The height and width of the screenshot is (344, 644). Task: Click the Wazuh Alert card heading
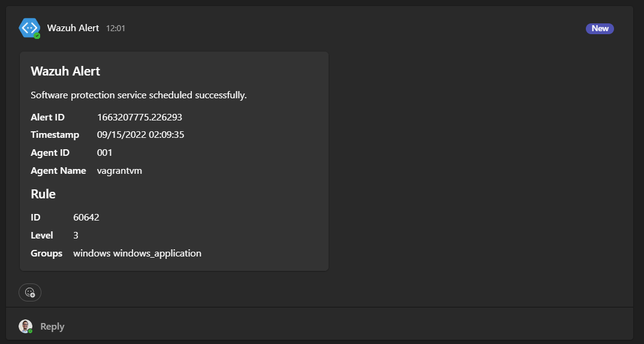[65, 71]
